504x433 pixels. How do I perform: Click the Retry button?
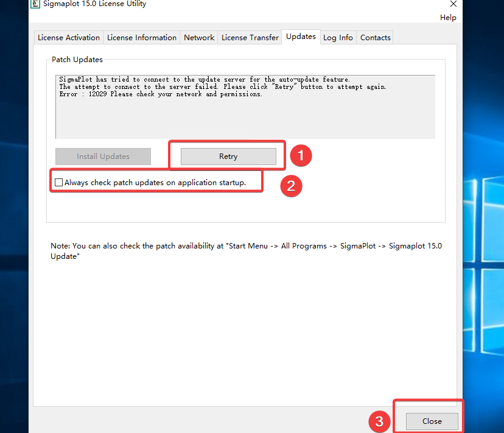click(x=228, y=157)
